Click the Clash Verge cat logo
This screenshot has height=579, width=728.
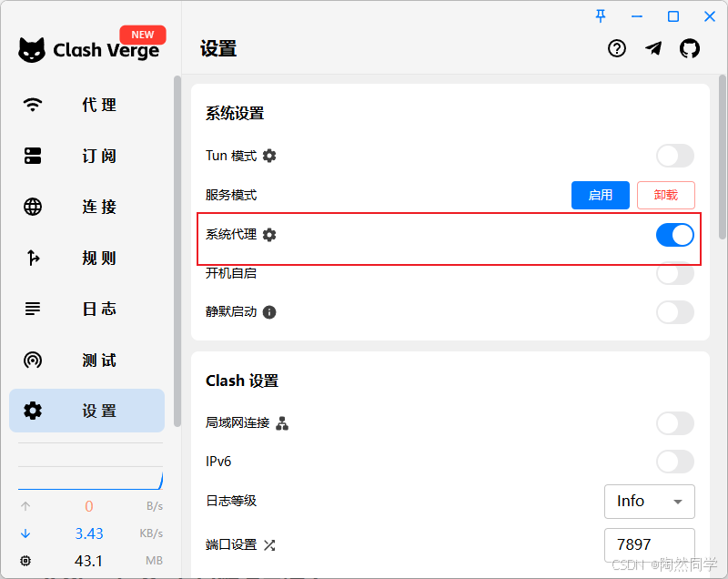click(32, 50)
